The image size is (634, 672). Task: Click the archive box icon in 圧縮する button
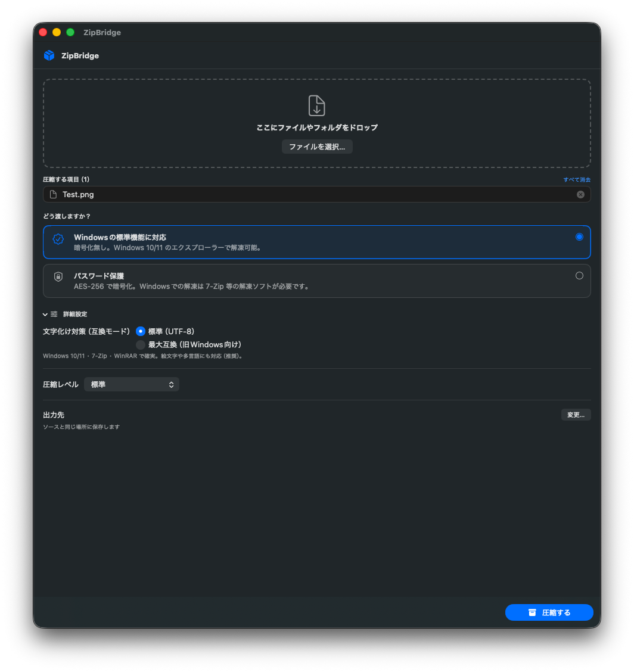pyautogui.click(x=532, y=612)
